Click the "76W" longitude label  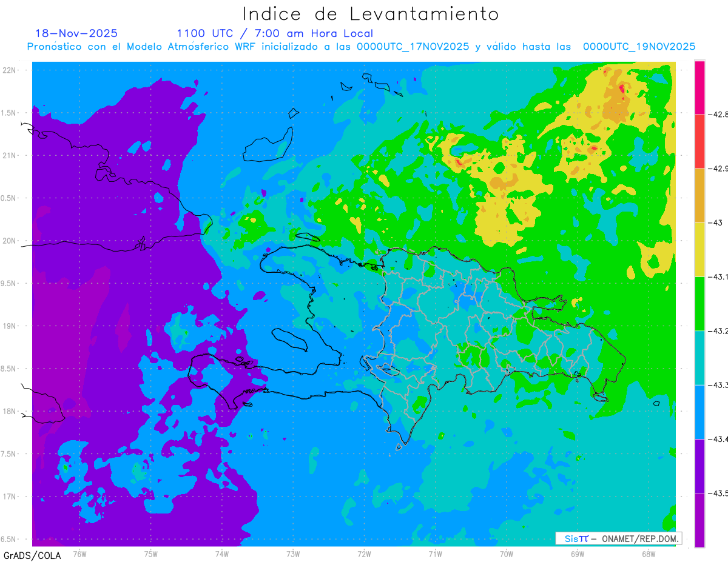click(79, 554)
